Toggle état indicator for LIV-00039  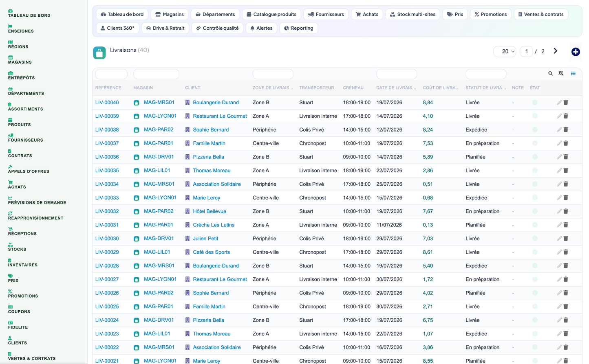pos(535,116)
